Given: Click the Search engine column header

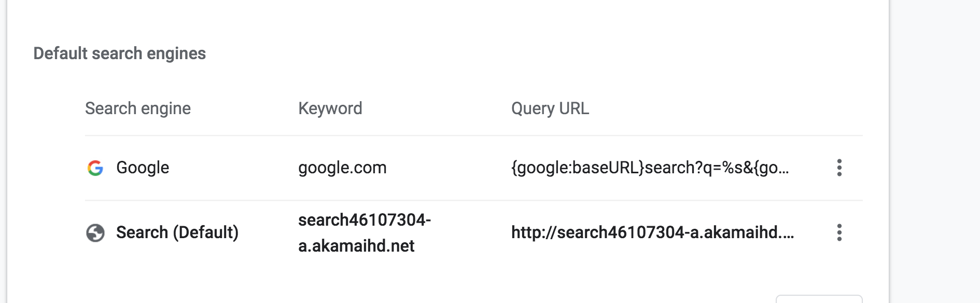Looking at the screenshot, I should tap(138, 108).
